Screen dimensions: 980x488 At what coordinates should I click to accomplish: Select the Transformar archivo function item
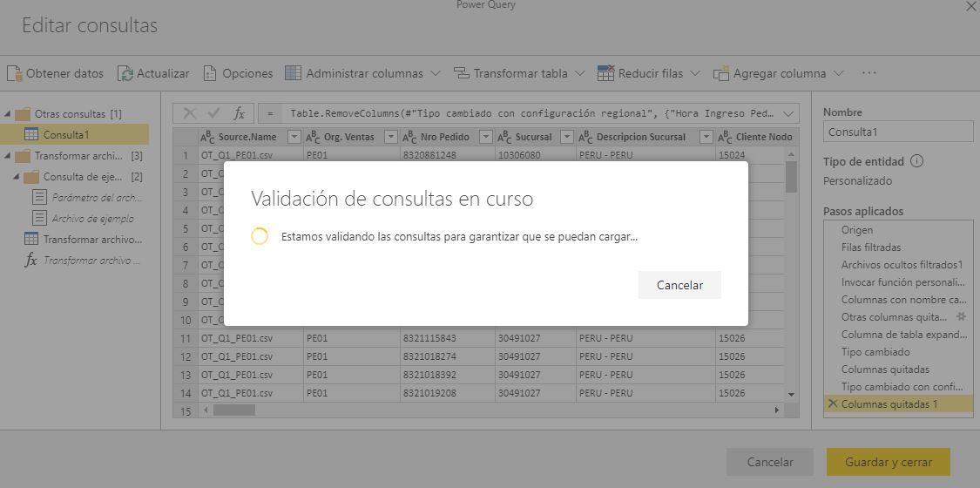point(83,261)
